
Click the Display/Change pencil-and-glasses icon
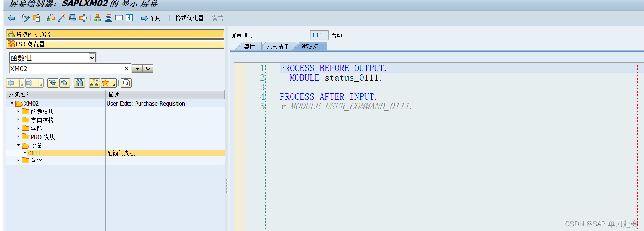pos(26,18)
